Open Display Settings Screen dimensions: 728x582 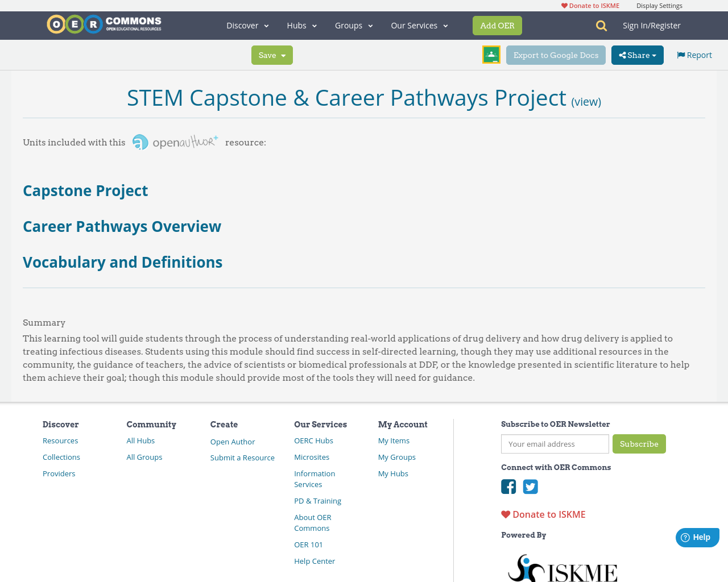(659, 5)
